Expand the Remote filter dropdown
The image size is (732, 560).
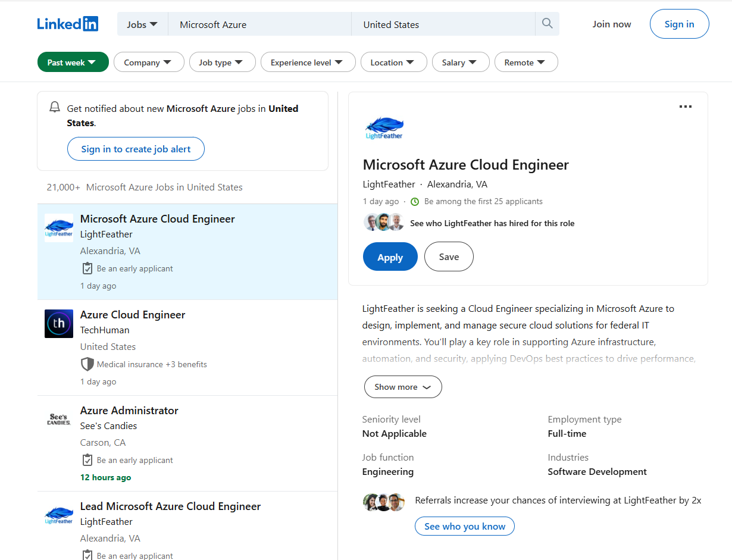[x=526, y=62]
